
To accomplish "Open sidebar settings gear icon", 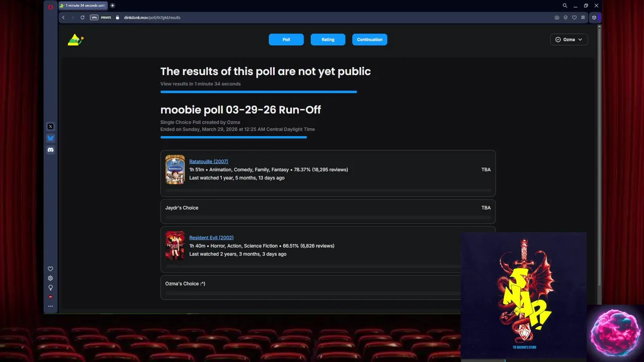I will 50,278.
